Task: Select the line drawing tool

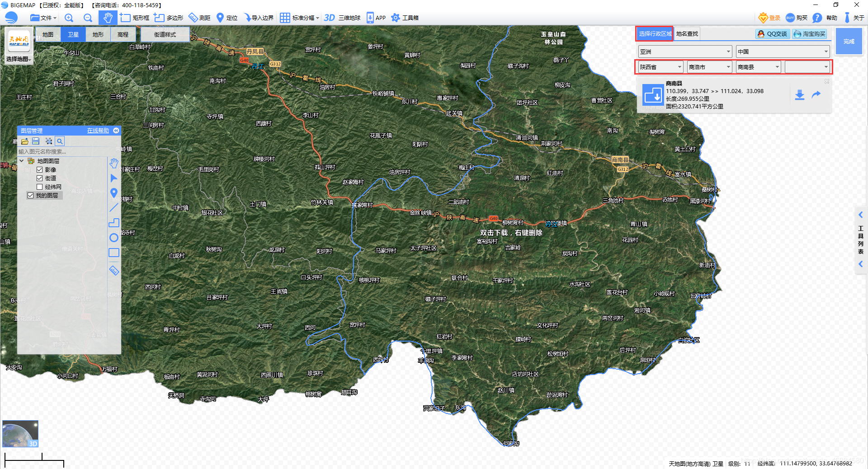Action: point(114,208)
